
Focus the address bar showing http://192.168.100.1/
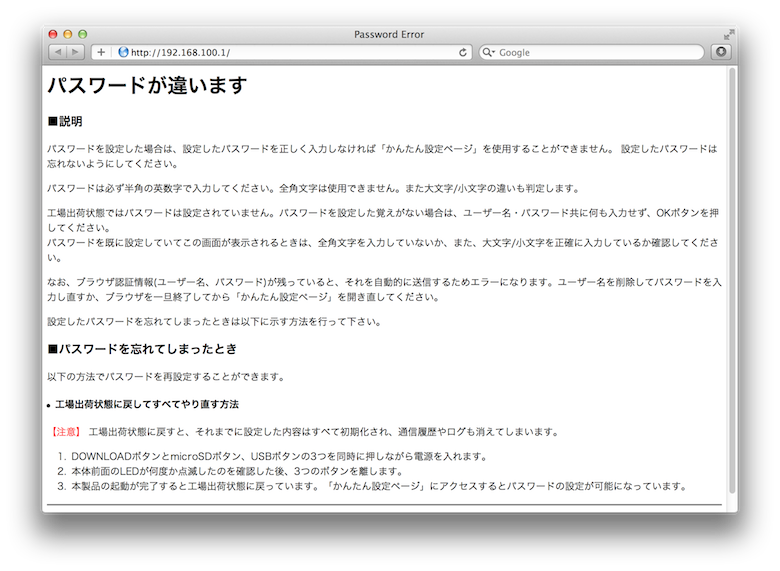click(282, 52)
